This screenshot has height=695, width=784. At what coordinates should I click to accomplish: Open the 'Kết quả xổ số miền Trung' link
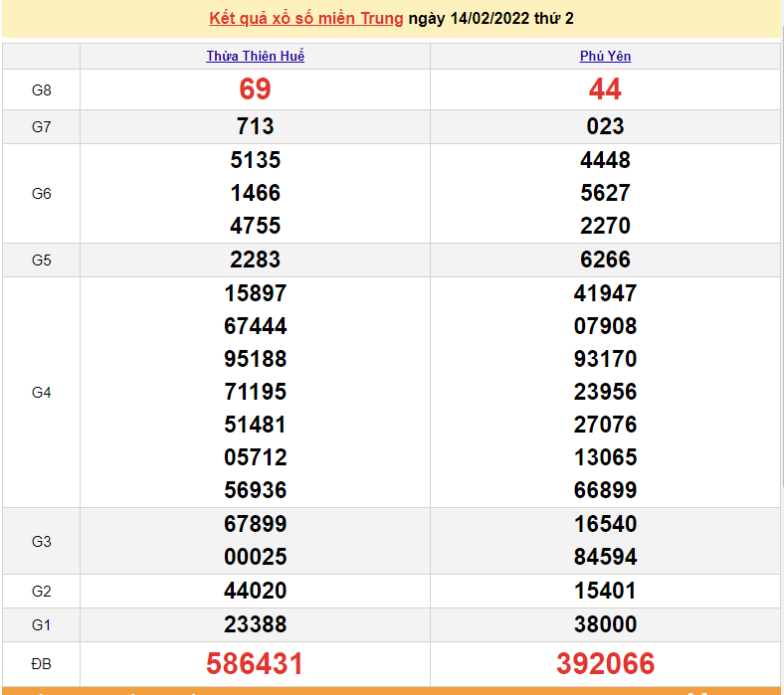click(306, 19)
